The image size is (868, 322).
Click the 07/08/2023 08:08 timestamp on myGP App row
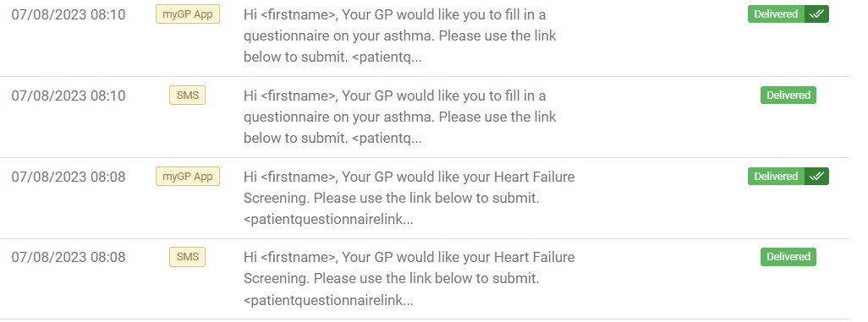[69, 177]
